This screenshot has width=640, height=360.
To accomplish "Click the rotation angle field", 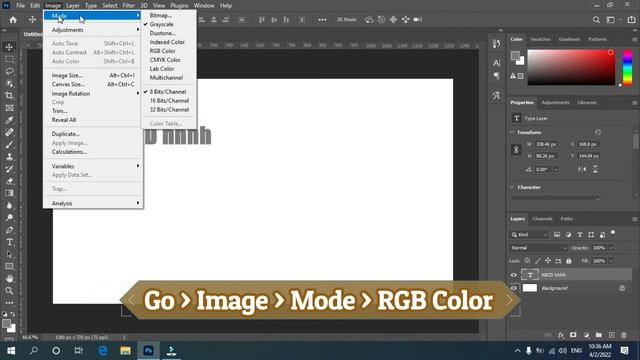I will 544,169.
